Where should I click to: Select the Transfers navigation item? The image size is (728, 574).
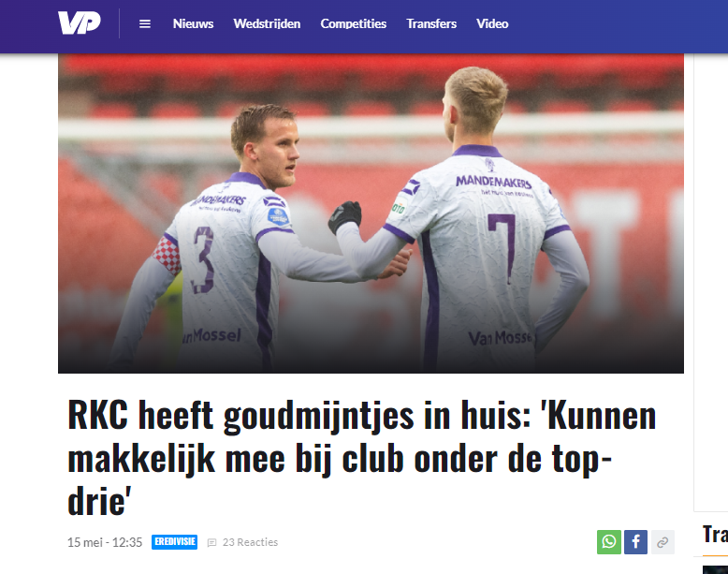click(431, 23)
